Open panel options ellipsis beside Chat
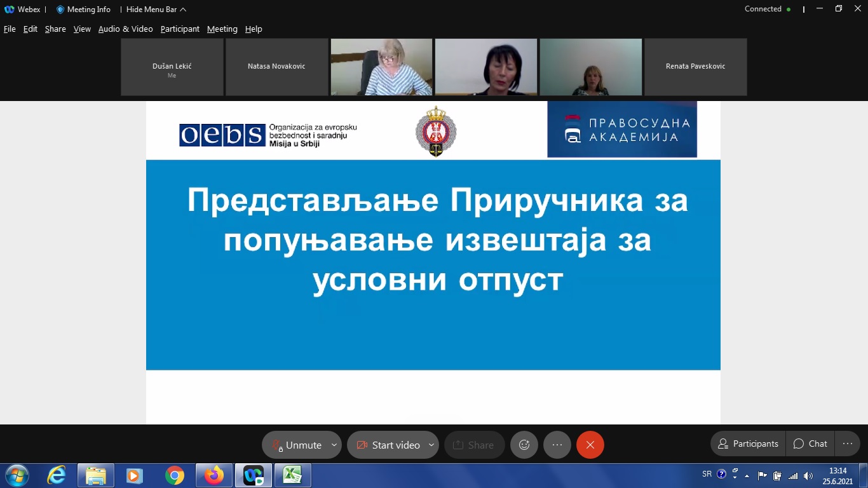Viewport: 868px width, 488px height. click(x=847, y=444)
